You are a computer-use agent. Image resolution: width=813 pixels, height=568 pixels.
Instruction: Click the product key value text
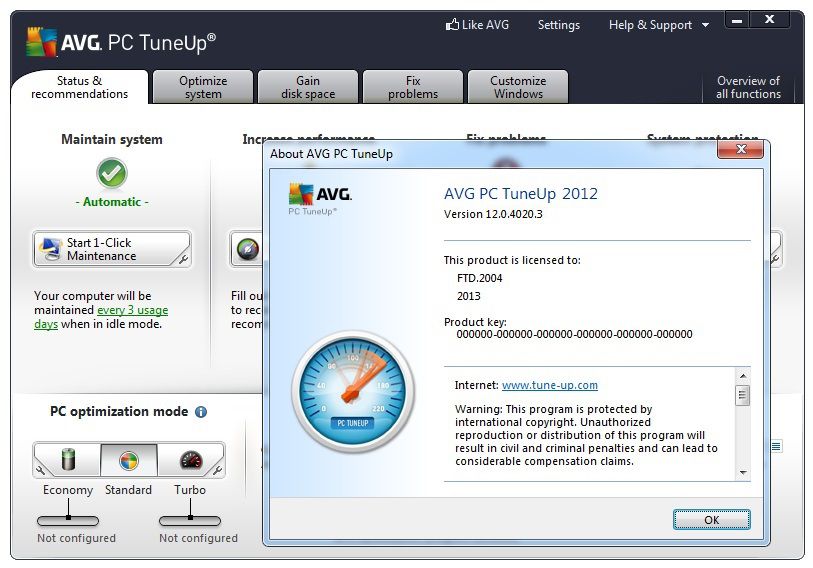coord(574,334)
